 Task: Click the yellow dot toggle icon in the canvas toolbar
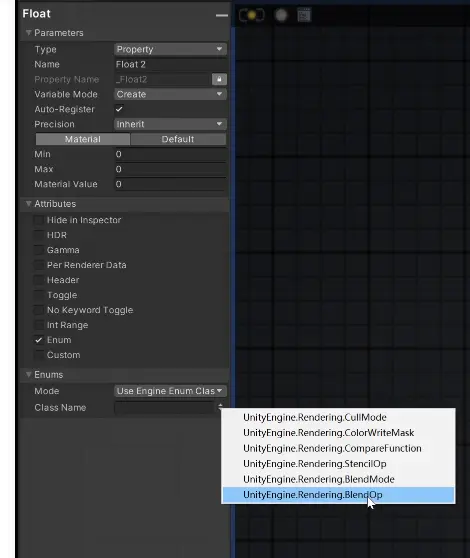coord(252,15)
